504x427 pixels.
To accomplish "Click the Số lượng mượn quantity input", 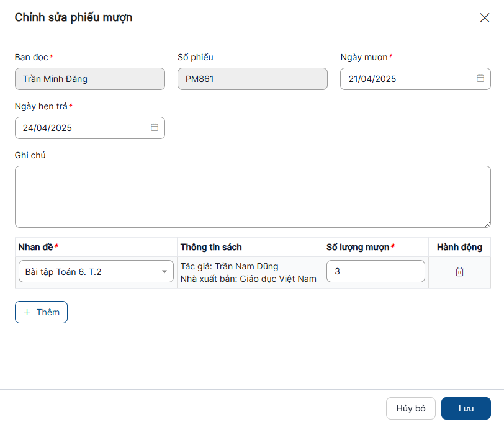I will pyautogui.click(x=376, y=271).
